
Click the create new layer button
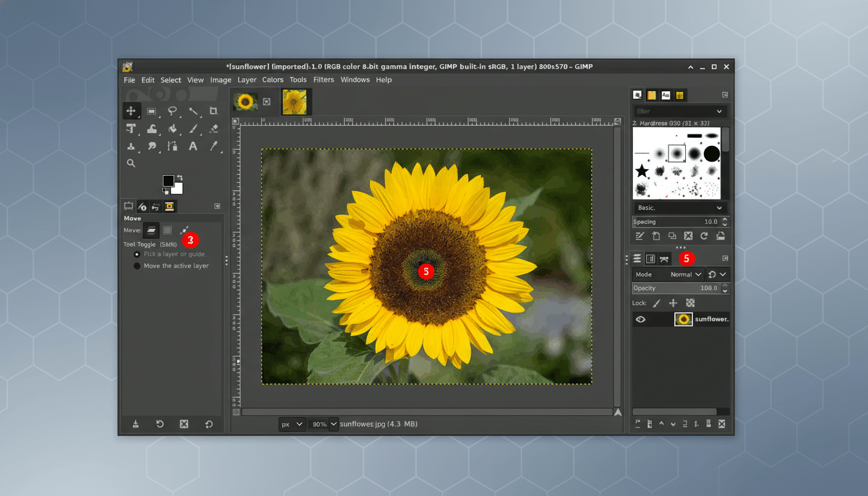point(637,424)
